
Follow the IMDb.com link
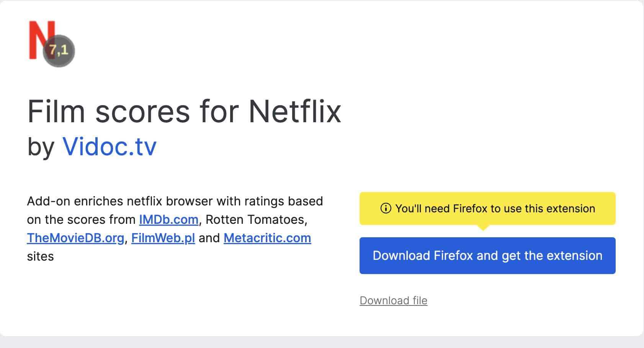168,220
